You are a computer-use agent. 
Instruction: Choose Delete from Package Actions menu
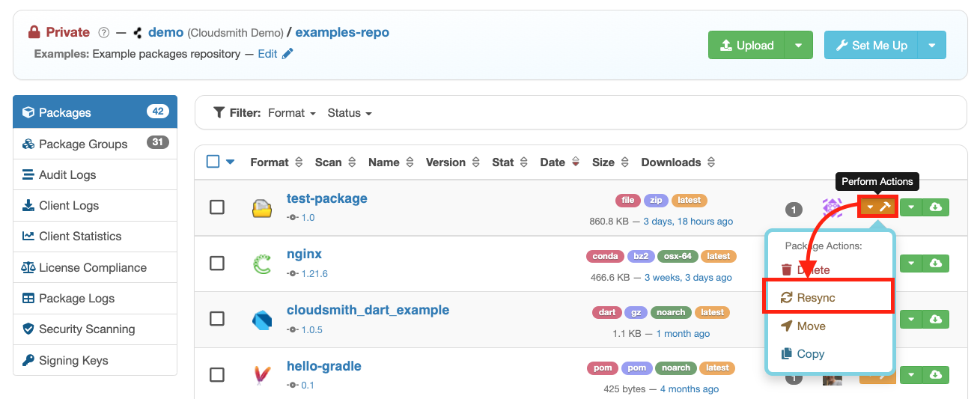(x=805, y=269)
